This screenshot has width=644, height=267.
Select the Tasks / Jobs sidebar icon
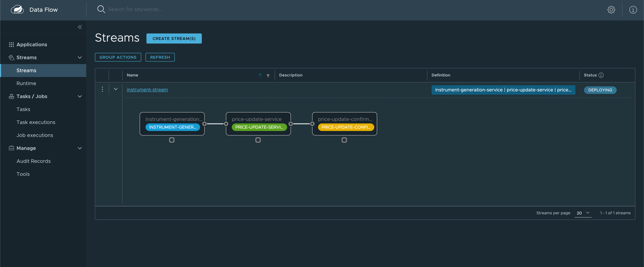point(11,96)
